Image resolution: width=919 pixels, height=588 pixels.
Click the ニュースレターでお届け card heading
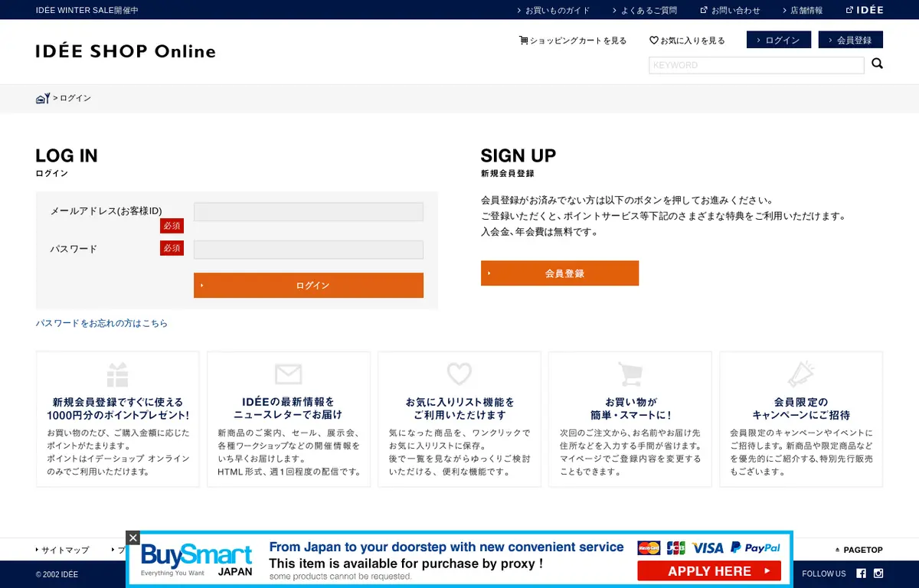[x=288, y=408]
